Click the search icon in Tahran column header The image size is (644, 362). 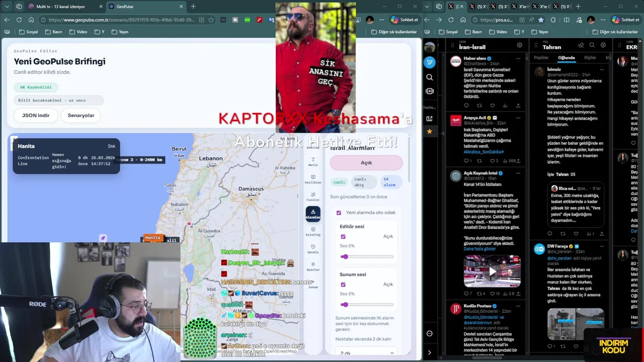click(592, 45)
